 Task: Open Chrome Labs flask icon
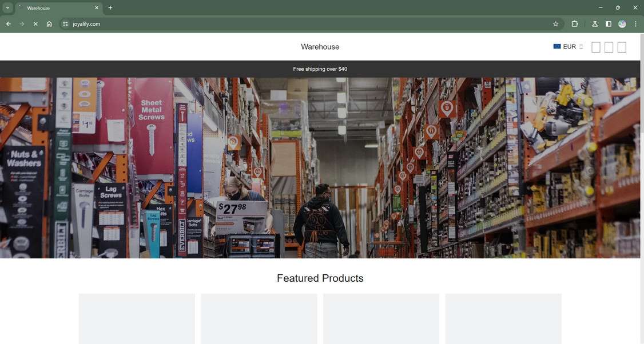click(594, 24)
